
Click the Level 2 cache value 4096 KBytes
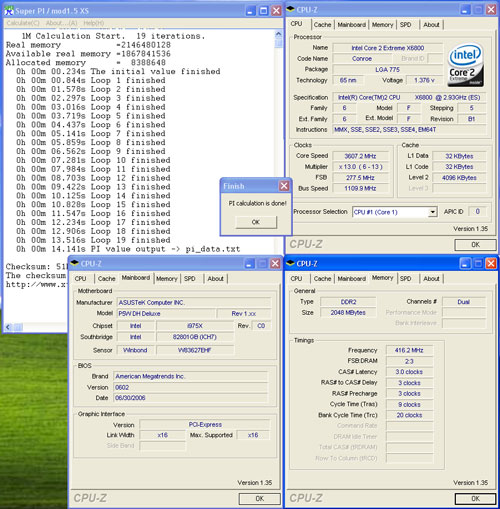[459, 178]
